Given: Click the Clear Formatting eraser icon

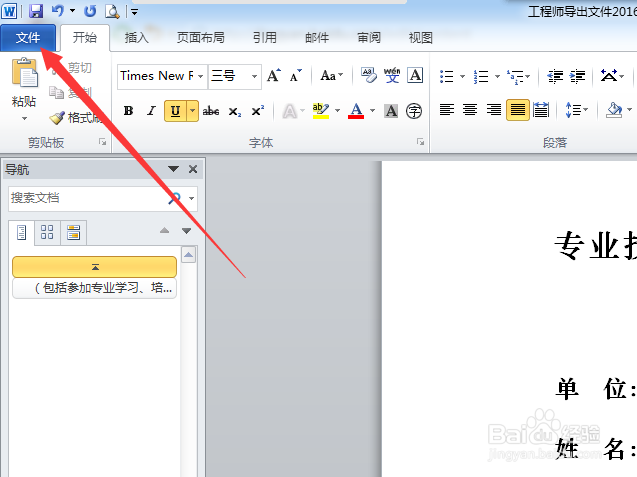Looking at the screenshot, I should 369,76.
